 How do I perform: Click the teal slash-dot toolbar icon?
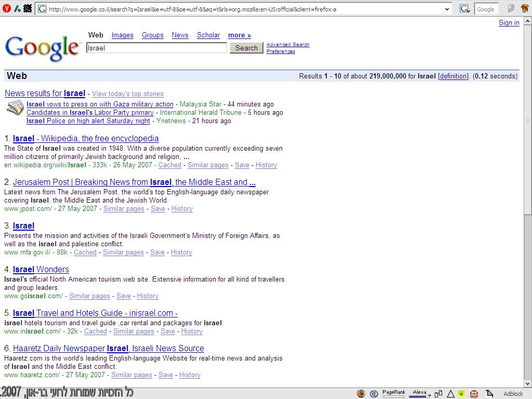(x=17, y=8)
